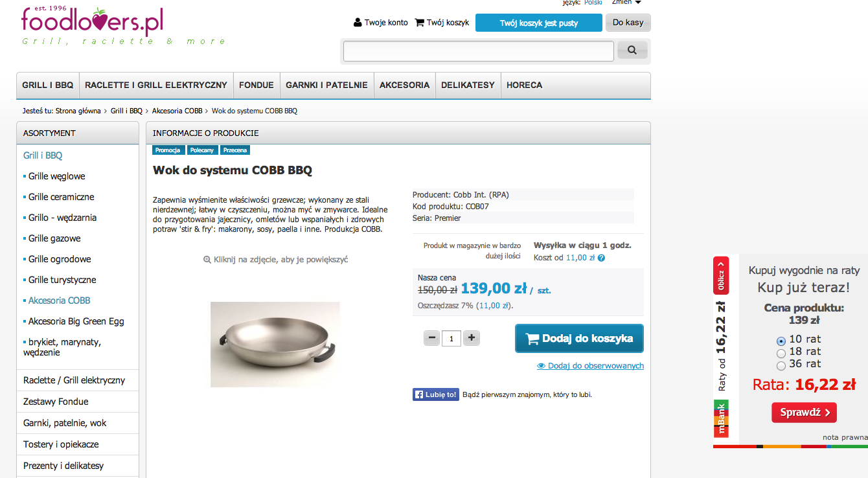Click the Dodaj do obserwowanych link
868x478 pixels.
(590, 366)
